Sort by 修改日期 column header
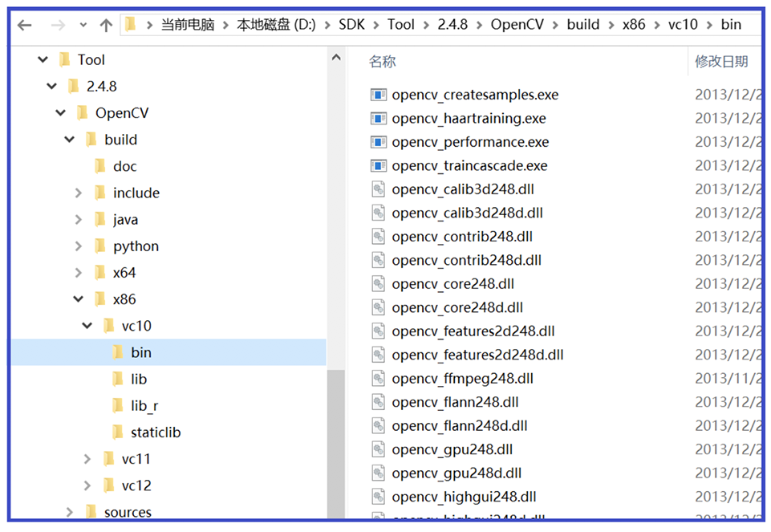The height and width of the screenshot is (532, 771). point(721,62)
